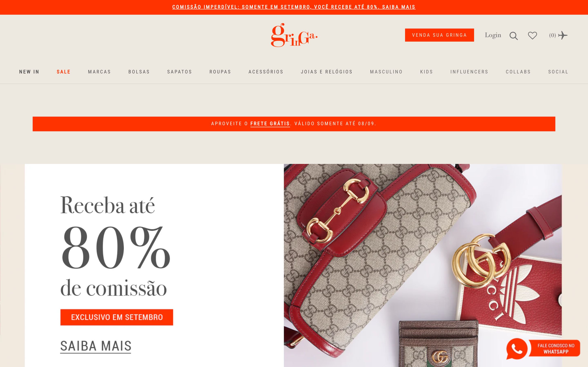Screen dimensions: 588x367
Task: Open the wishlist heart icon
Action: point(532,35)
